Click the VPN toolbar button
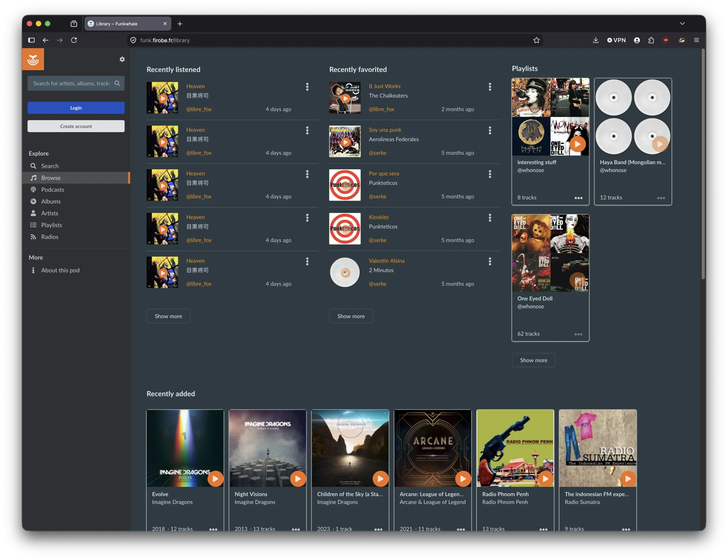 tap(616, 40)
